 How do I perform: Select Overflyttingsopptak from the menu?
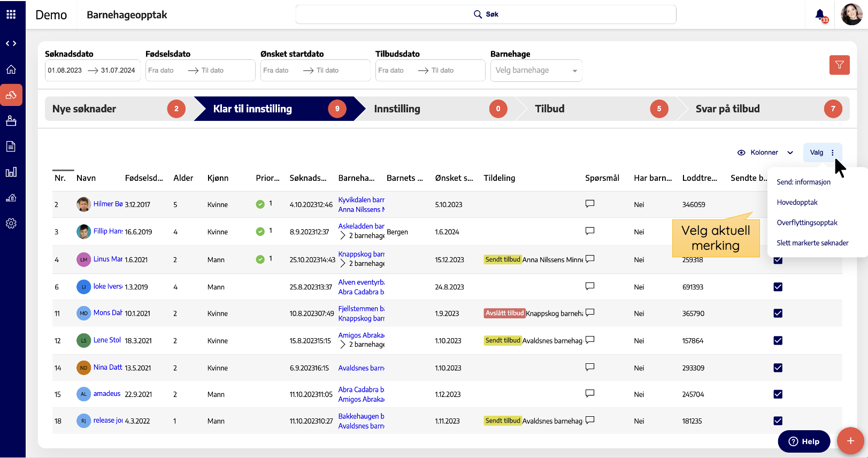pos(807,223)
